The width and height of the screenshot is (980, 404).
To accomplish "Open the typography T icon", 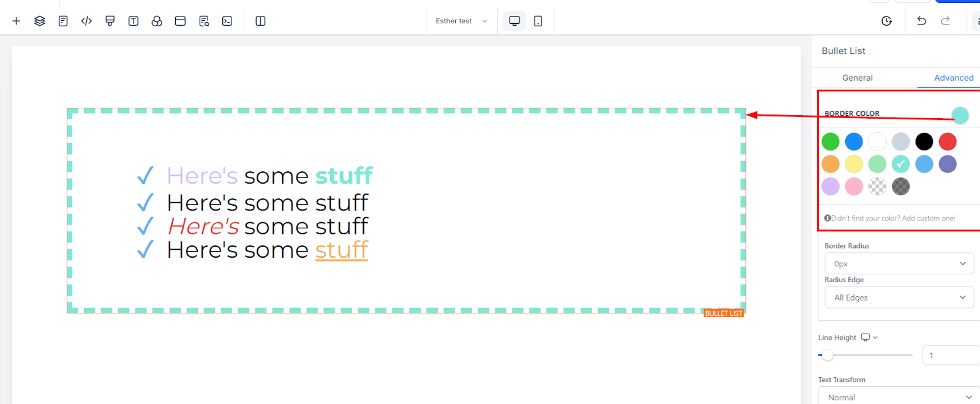I will tap(134, 21).
